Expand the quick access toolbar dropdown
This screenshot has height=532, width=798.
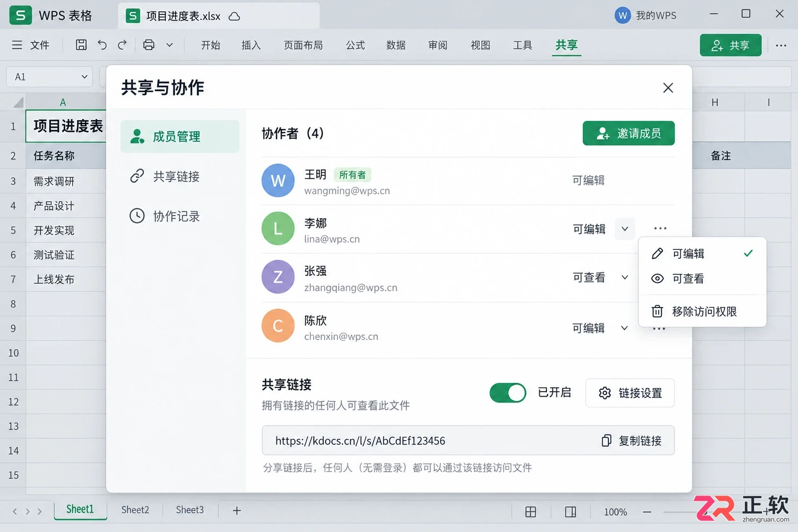tap(170, 45)
